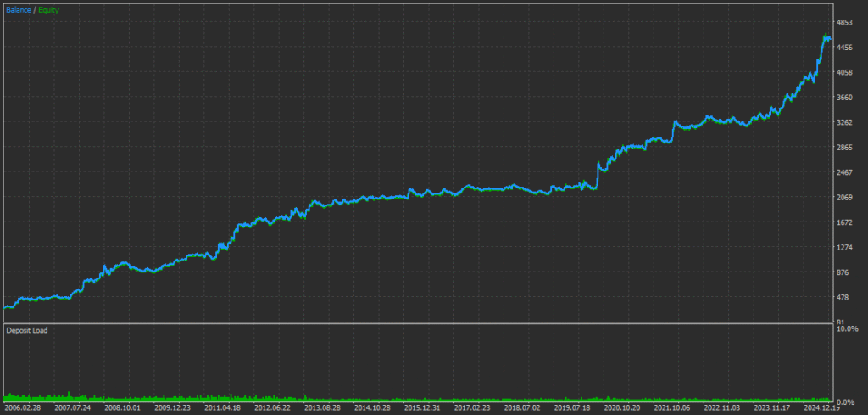Click the 2021.10.06 date label
Image resolution: width=868 pixels, height=415 pixels.
coord(671,408)
